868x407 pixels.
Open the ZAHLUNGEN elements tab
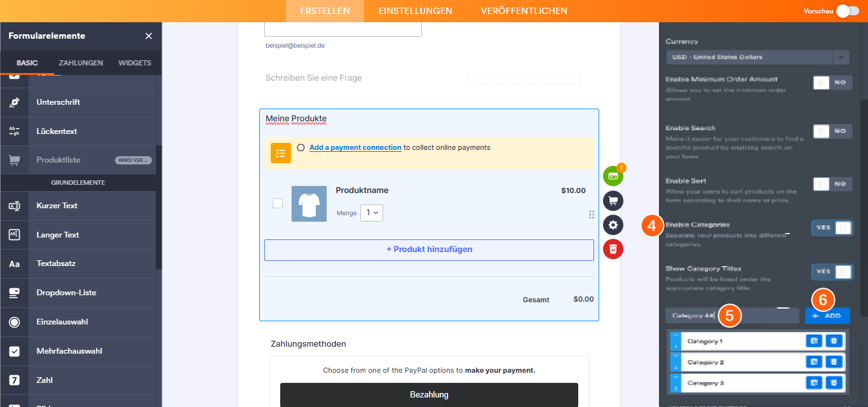(81, 63)
